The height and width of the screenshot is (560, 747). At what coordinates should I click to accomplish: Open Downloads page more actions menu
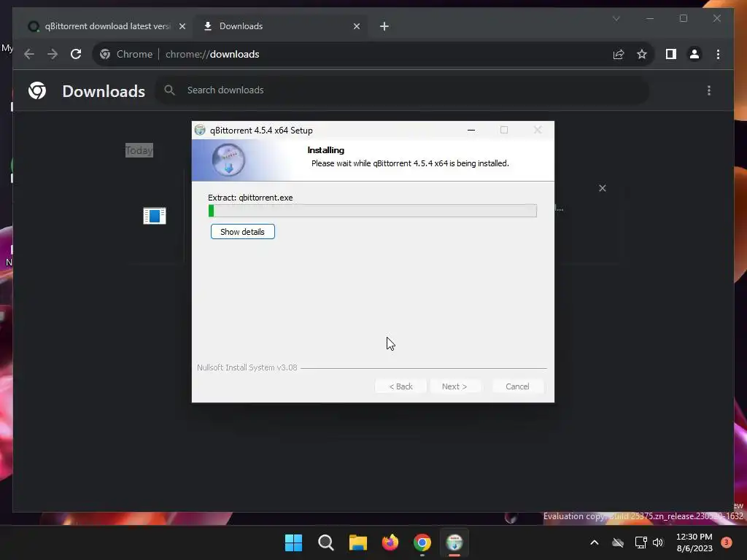point(709,90)
